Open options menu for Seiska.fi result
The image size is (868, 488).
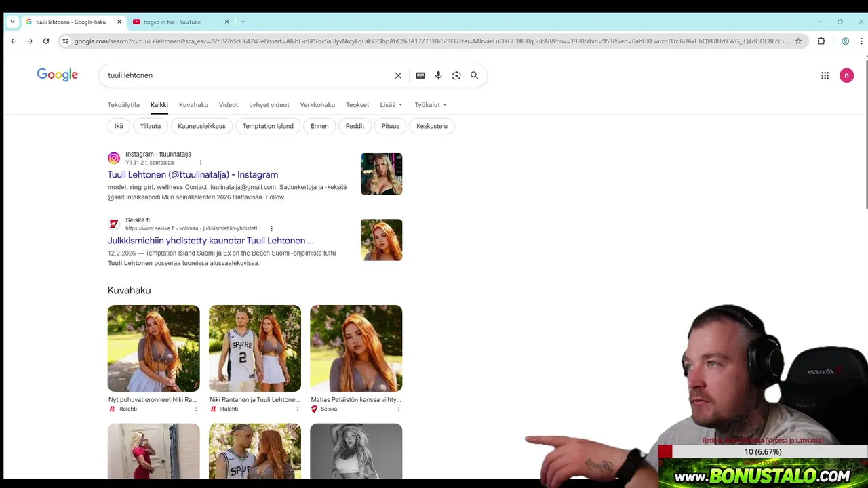click(271, 228)
